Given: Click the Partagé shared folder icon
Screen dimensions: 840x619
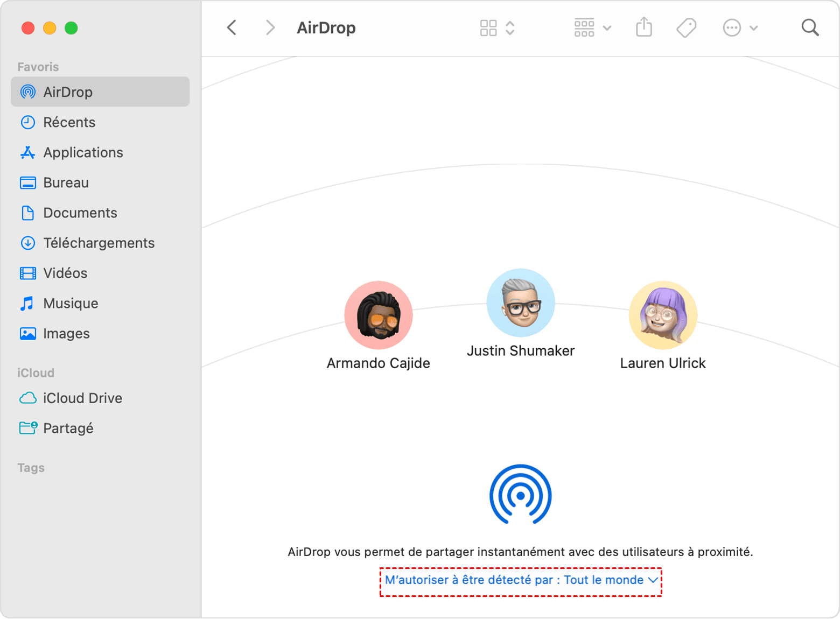Looking at the screenshot, I should 29,428.
